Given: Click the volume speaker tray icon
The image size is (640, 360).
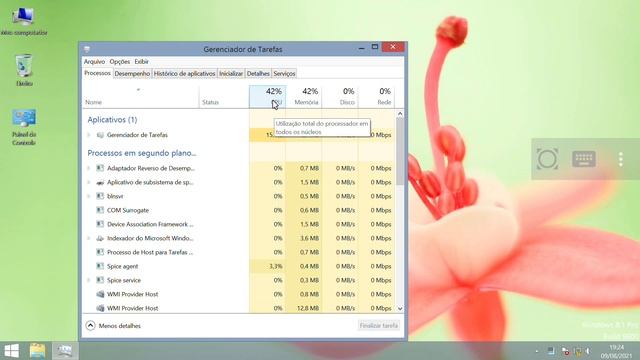Looking at the screenshot, I should (588, 351).
